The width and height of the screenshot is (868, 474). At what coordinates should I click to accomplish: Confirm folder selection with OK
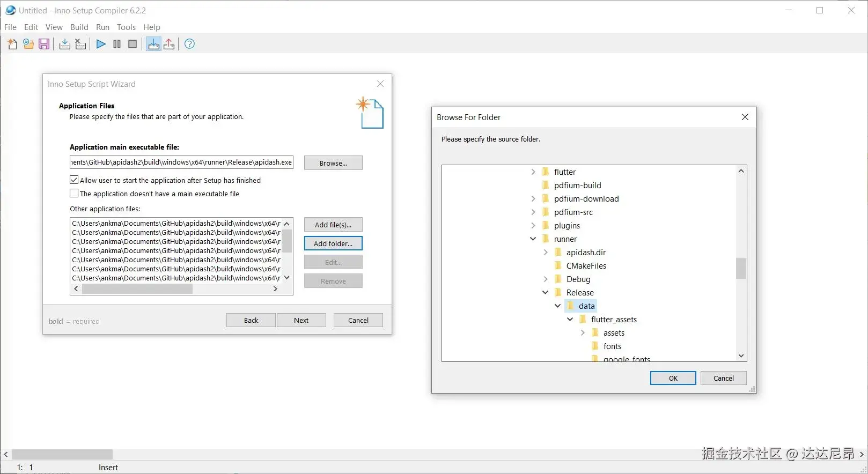pos(673,378)
